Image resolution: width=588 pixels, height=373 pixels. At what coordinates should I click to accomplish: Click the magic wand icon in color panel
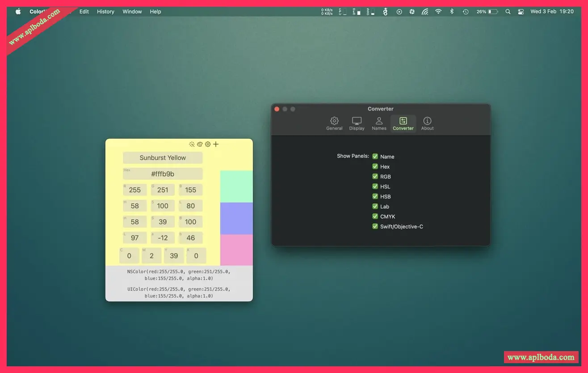192,144
